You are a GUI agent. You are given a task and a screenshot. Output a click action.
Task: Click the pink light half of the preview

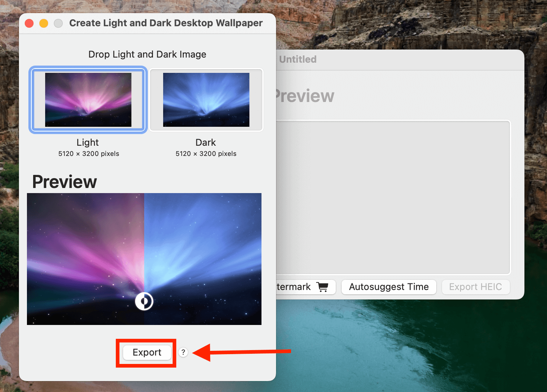86,248
